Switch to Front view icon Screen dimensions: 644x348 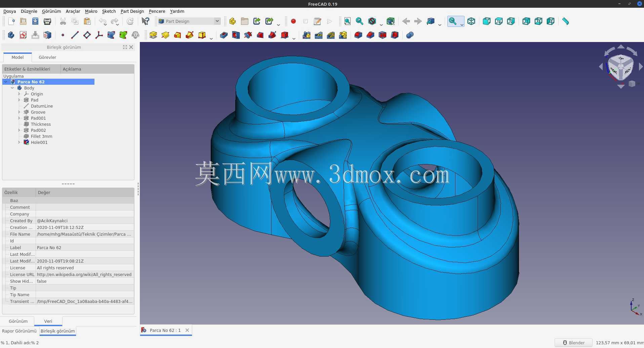486,21
